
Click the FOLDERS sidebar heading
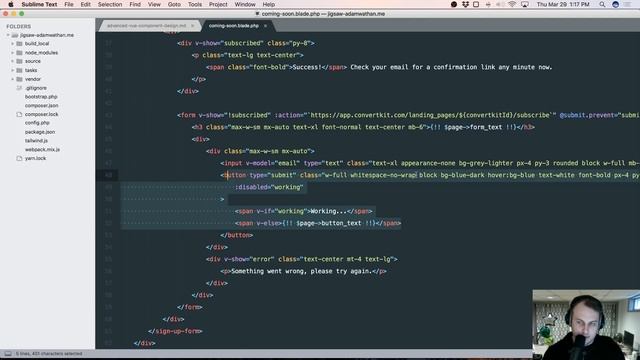[18, 27]
